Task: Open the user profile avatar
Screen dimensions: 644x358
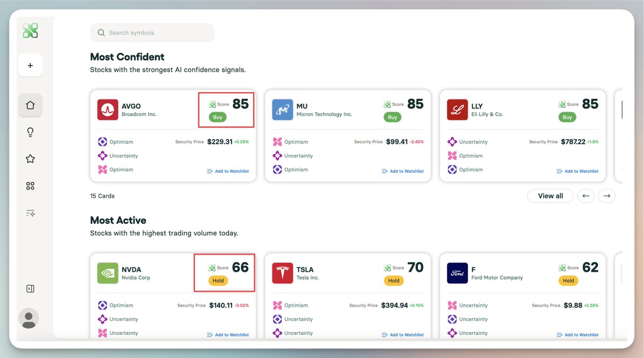Action: click(x=28, y=318)
